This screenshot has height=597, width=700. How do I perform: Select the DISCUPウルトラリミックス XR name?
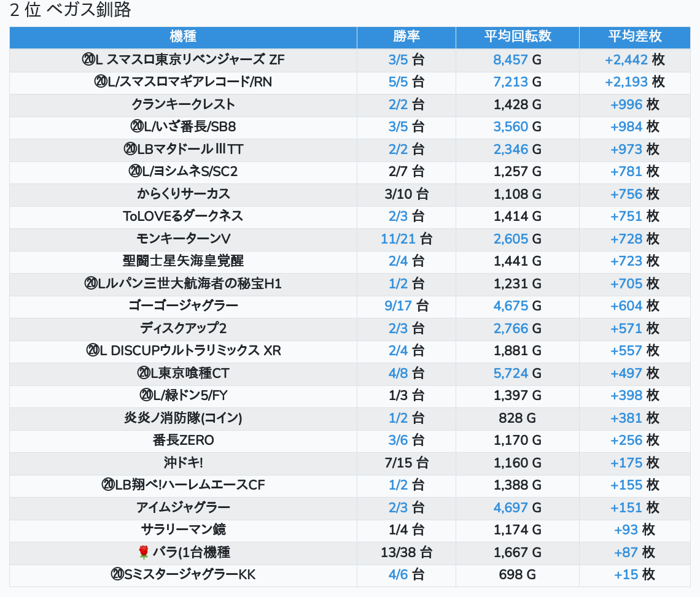click(x=196, y=351)
